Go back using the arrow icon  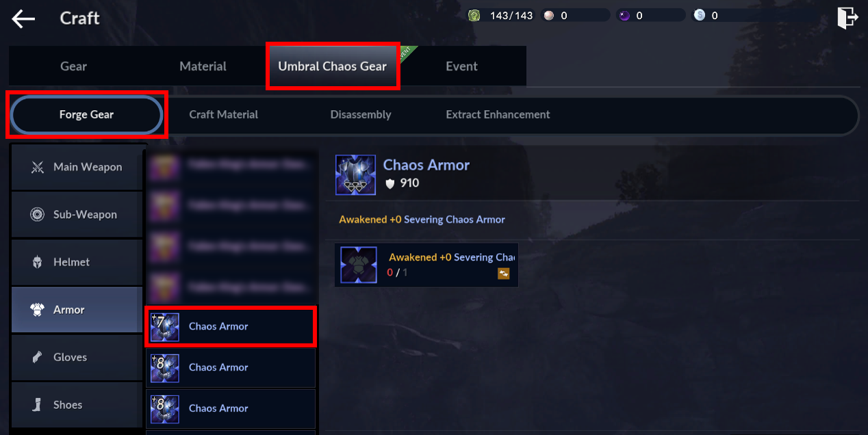point(23,18)
